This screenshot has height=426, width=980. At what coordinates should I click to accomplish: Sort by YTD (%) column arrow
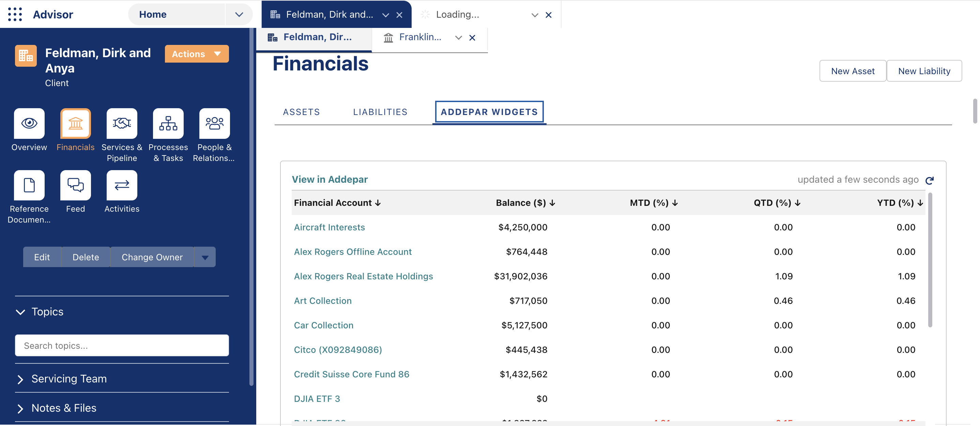point(920,203)
